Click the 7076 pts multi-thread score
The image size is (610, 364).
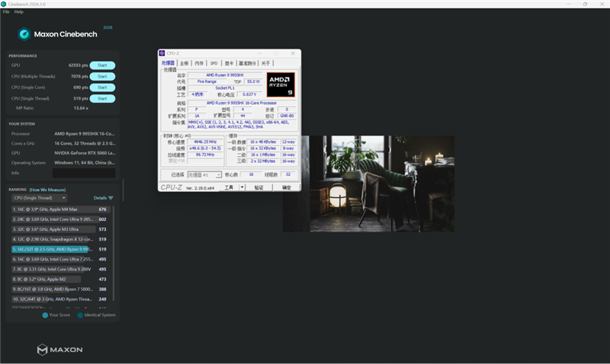tap(79, 76)
